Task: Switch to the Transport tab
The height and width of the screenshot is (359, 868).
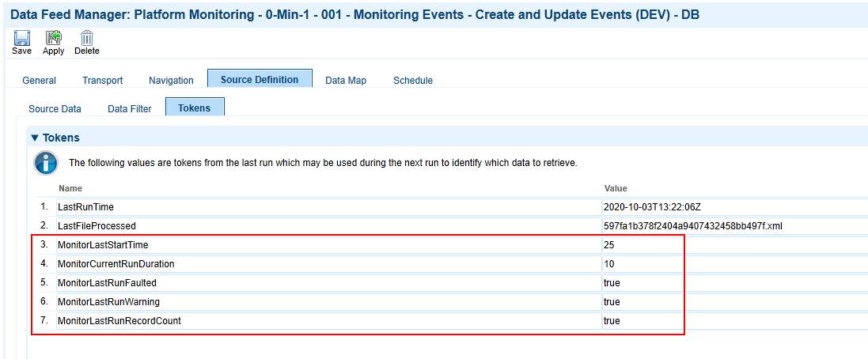Action: pyautogui.click(x=102, y=80)
